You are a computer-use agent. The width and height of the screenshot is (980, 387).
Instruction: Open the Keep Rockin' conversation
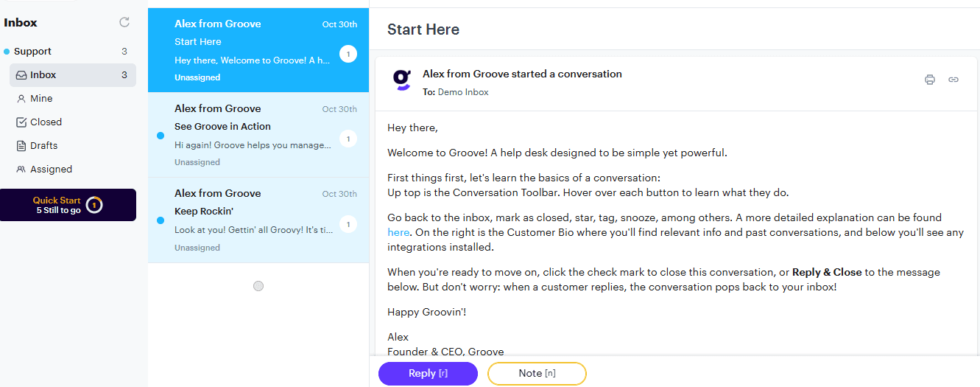click(258, 220)
